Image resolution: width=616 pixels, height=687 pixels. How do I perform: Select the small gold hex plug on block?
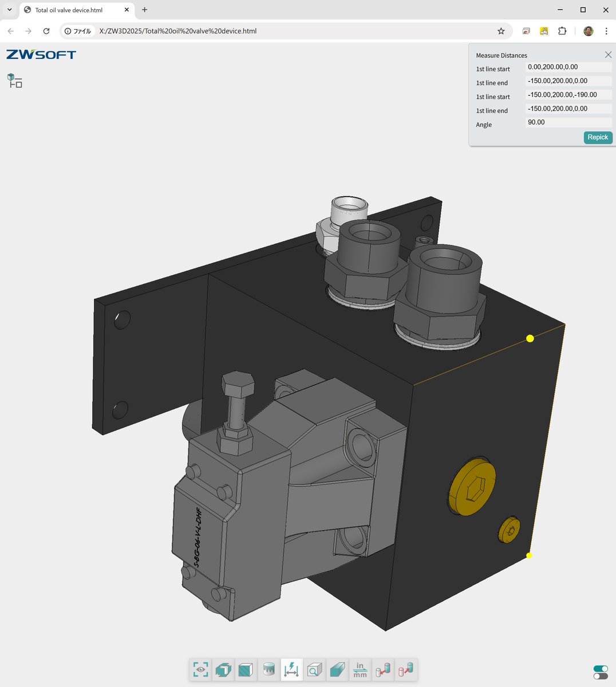(509, 529)
